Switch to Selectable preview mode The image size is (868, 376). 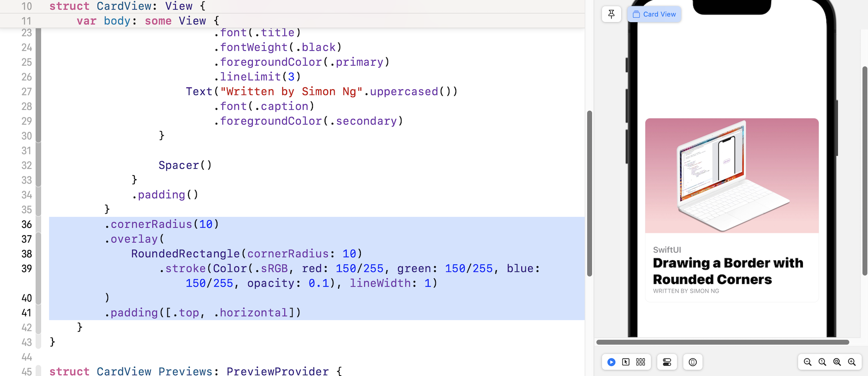626,362
